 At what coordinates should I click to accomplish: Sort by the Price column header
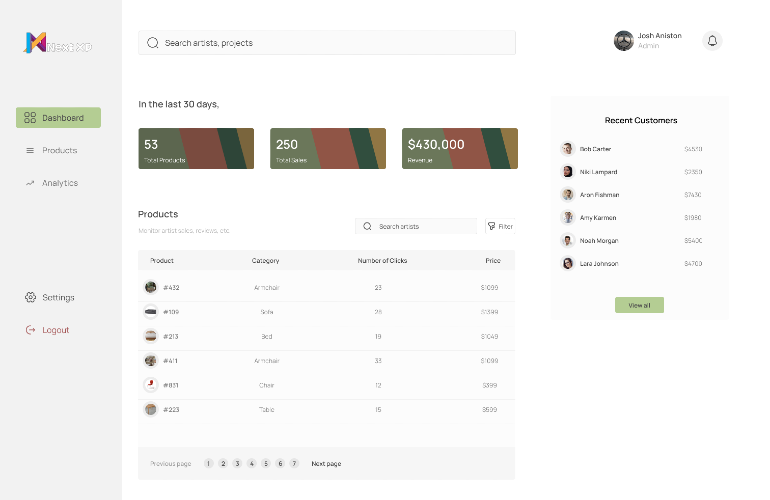coord(493,260)
